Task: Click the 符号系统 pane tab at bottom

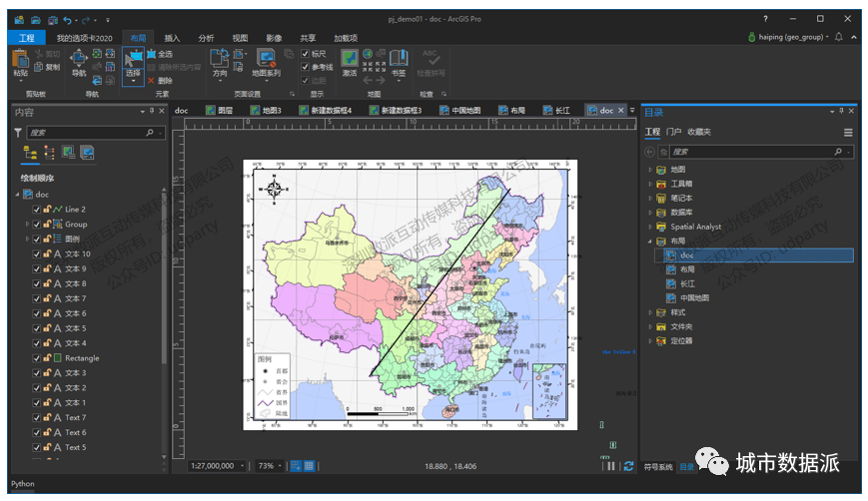Action: tap(658, 467)
